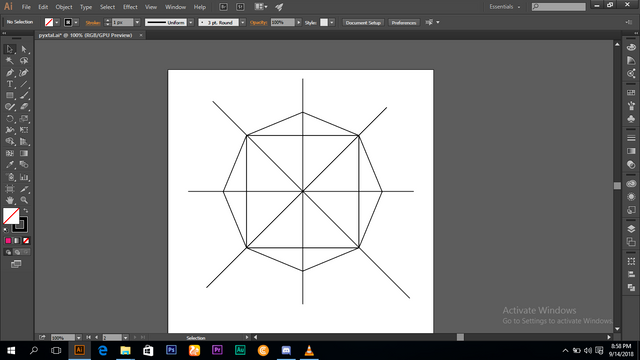640x360 pixels.
Task: Select the Perspective Grid tool
Action: 24,142
